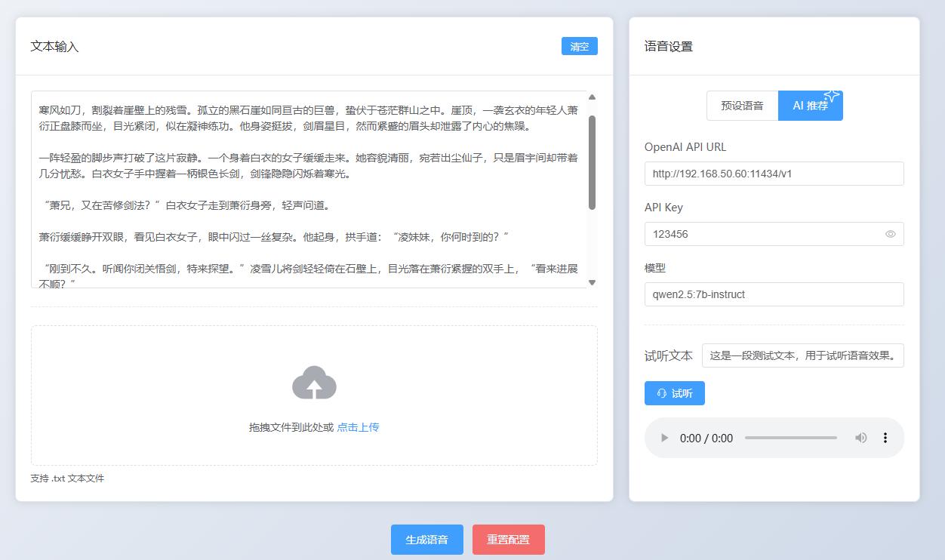Click the sparkle icon on AI 推荐
The image size is (945, 560).
click(832, 96)
